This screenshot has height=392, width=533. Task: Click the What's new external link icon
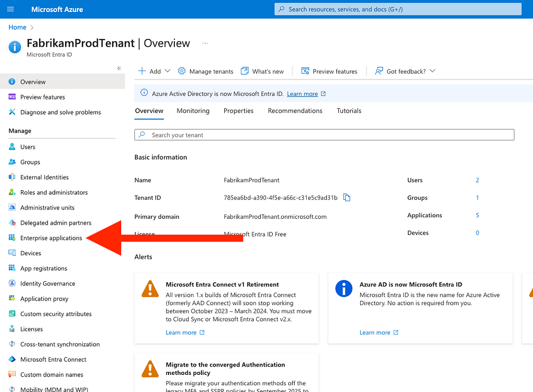pos(245,71)
